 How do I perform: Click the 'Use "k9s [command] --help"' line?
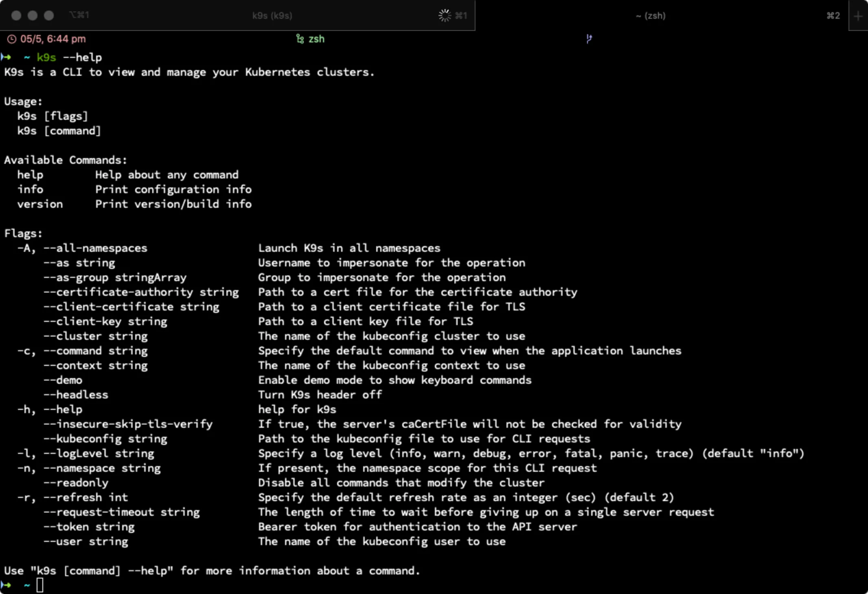[x=212, y=571]
